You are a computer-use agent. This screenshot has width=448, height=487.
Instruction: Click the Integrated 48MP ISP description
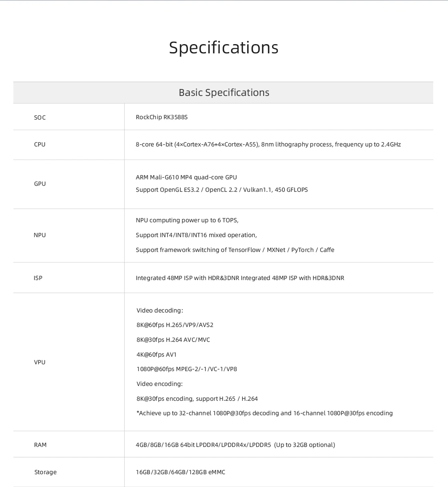(x=240, y=278)
